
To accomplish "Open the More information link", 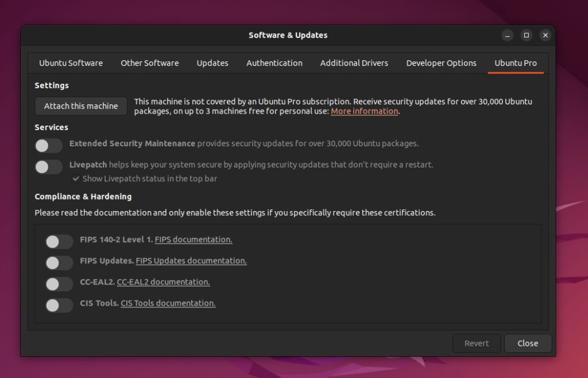I will click(x=364, y=111).
